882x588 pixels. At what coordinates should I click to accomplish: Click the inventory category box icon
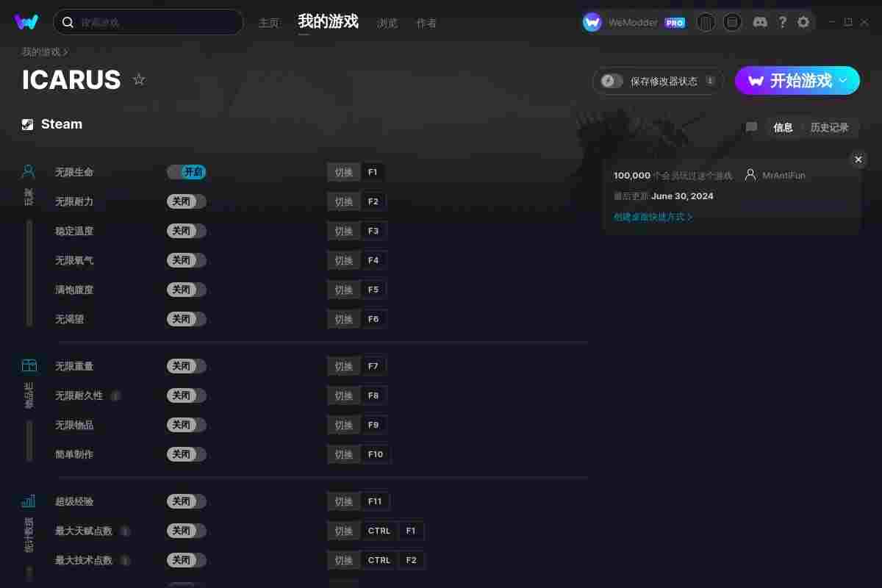29,365
